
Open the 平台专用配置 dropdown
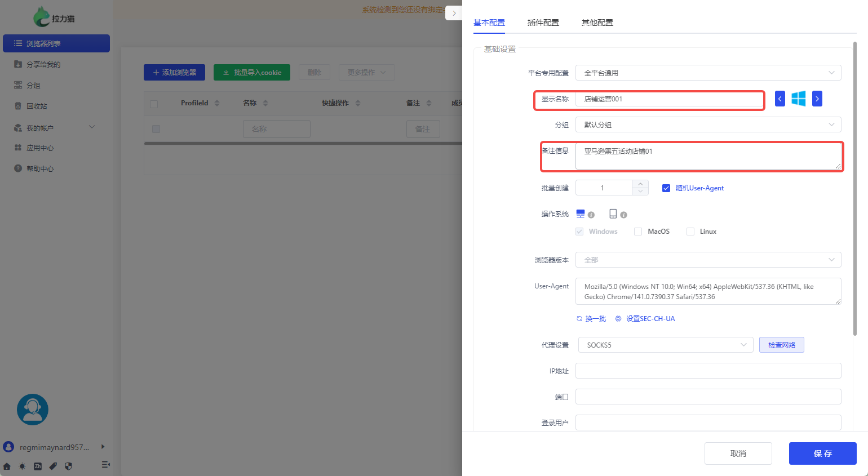tap(708, 73)
